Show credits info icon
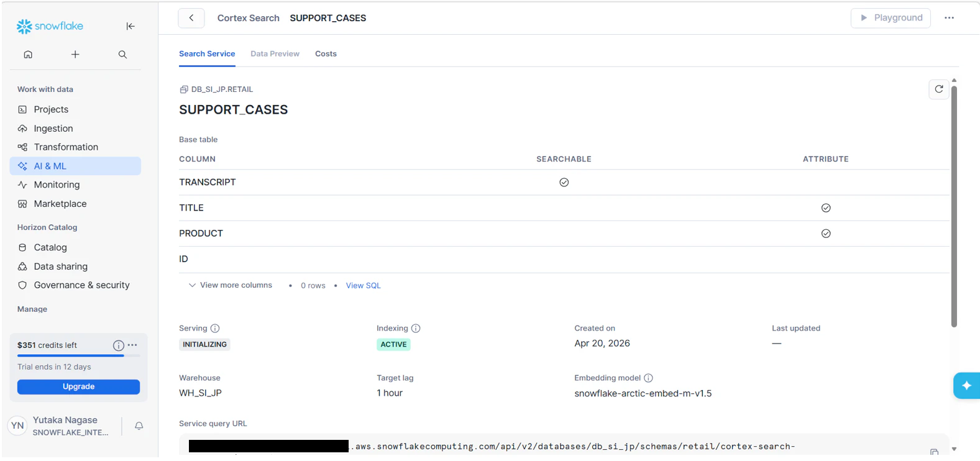This screenshot has width=980, height=461. click(118, 345)
